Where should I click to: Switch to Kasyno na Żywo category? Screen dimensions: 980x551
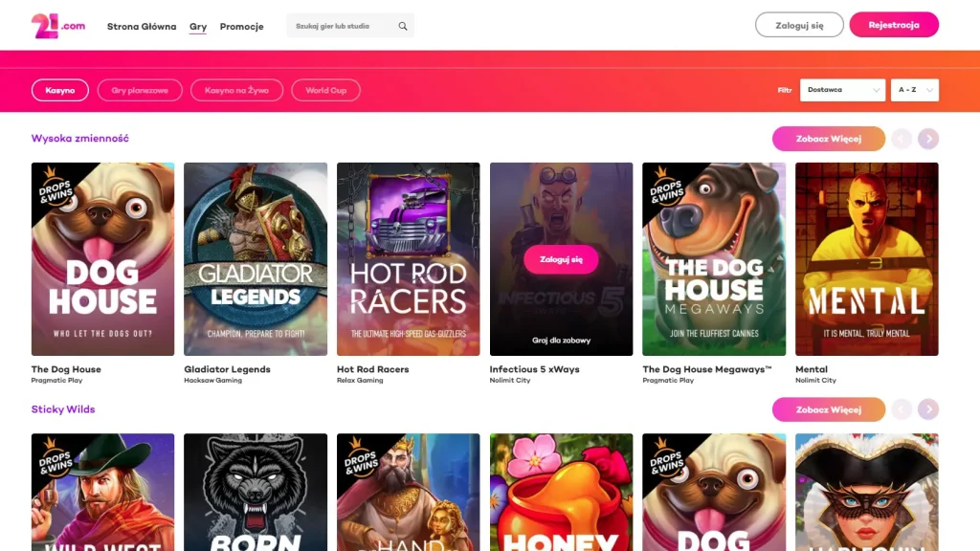(237, 90)
